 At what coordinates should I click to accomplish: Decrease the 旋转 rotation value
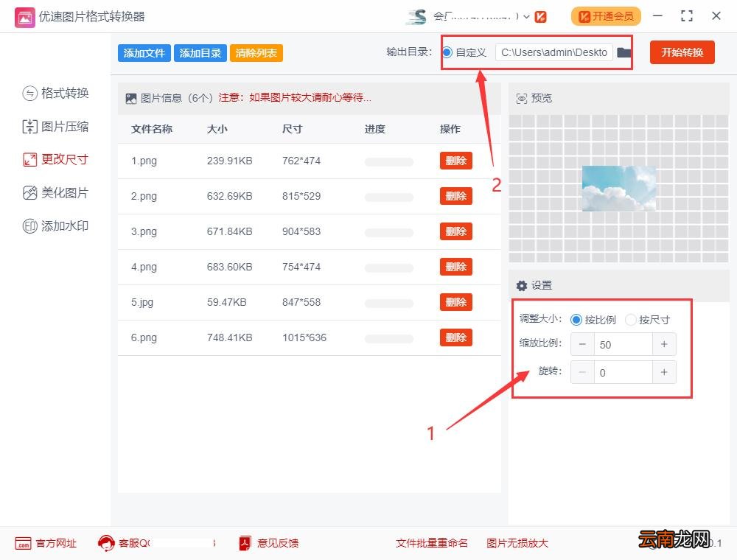582,373
